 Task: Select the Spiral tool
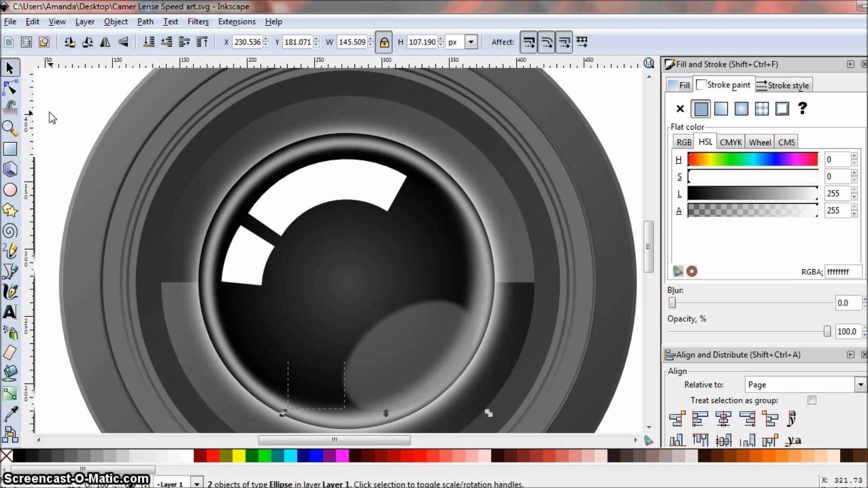click(x=10, y=230)
